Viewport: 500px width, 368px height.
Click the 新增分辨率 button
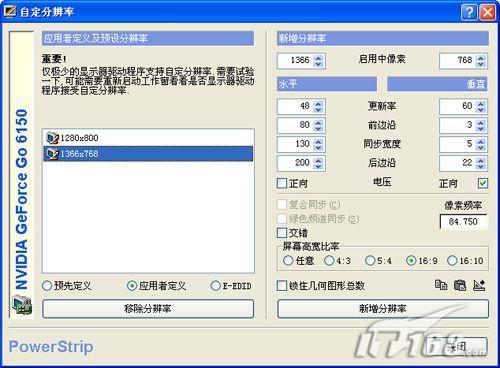click(x=383, y=309)
